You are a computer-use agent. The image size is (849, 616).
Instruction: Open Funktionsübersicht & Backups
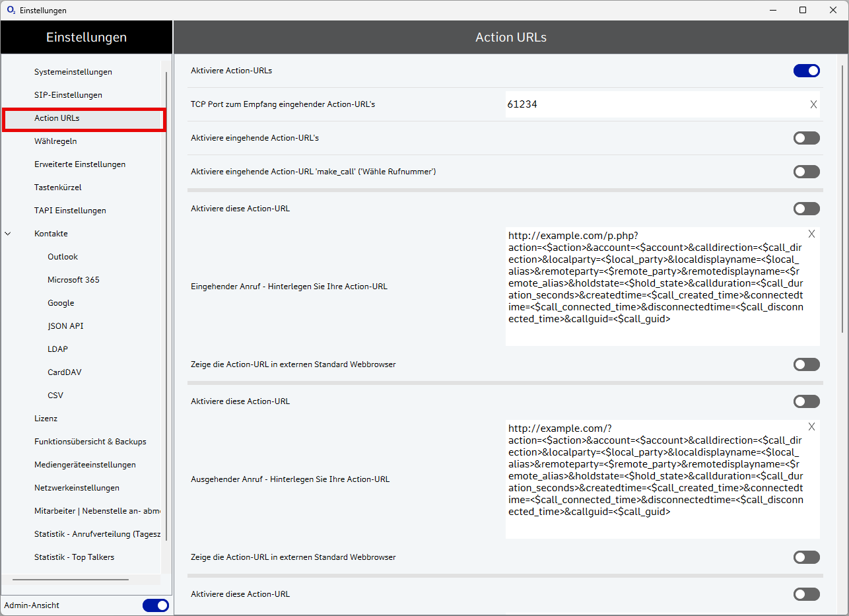pyautogui.click(x=90, y=442)
